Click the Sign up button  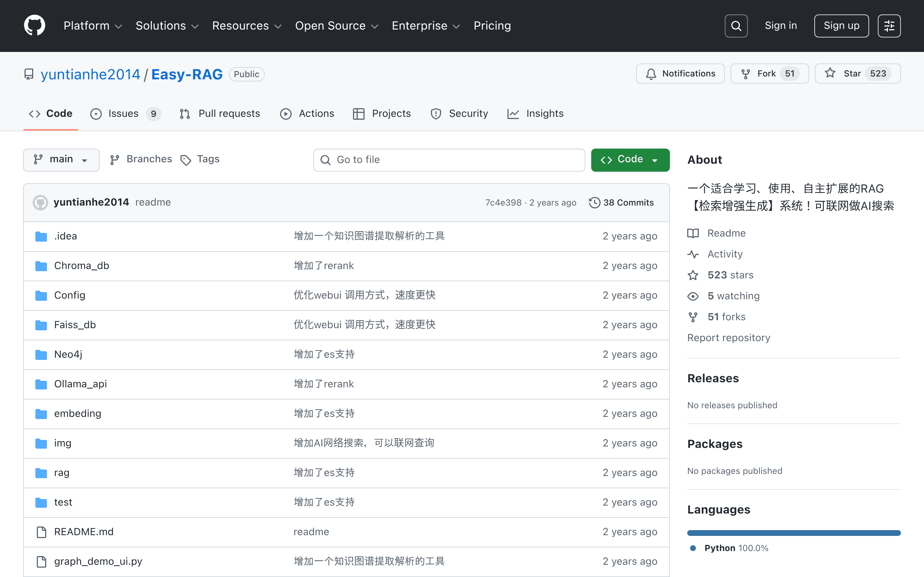[x=841, y=26]
